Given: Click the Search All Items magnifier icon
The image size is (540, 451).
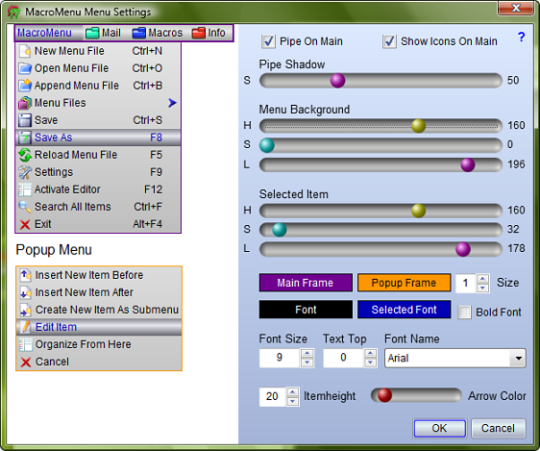Looking at the screenshot, I should [25, 207].
